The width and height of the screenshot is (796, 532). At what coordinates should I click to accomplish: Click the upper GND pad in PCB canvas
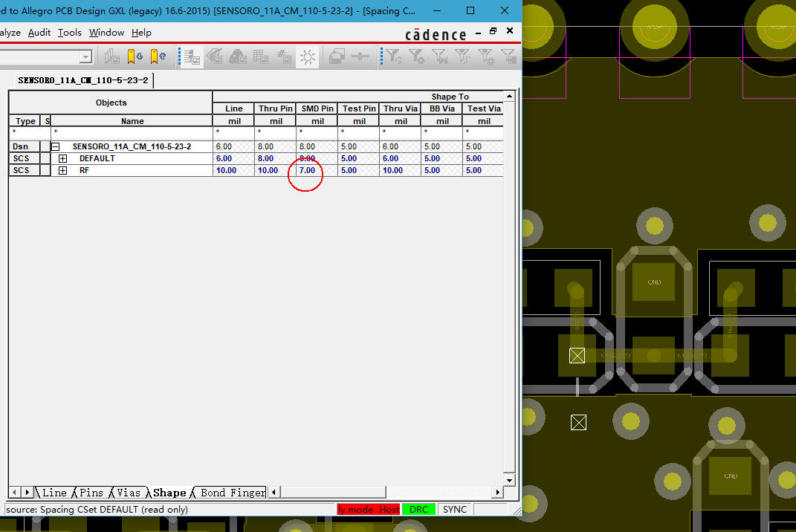[x=654, y=282]
